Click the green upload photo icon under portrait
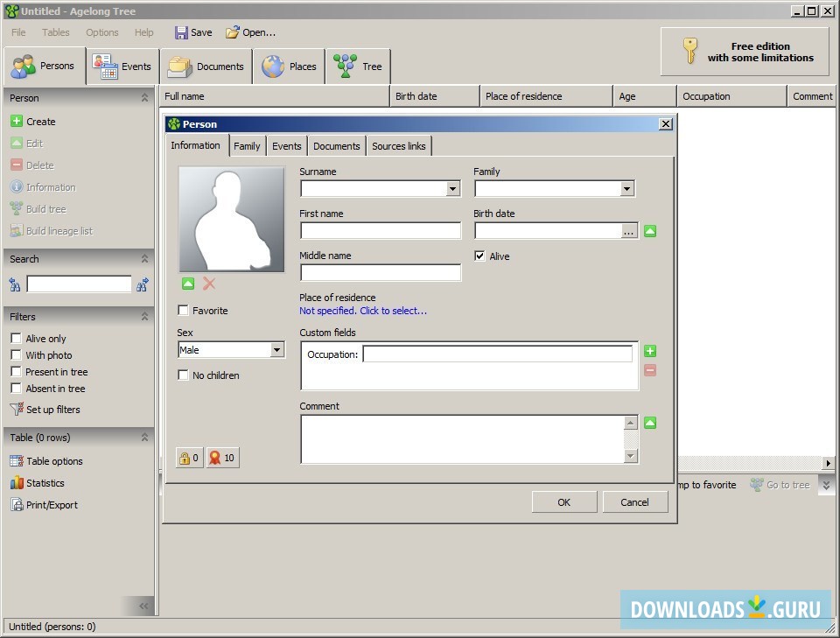Image resolution: width=840 pixels, height=638 pixels. pos(188,284)
